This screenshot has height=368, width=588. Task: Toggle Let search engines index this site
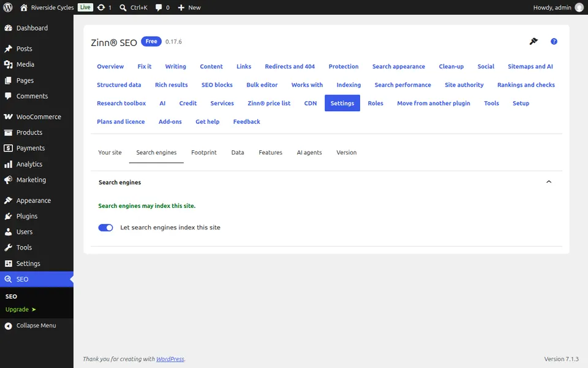(x=105, y=228)
